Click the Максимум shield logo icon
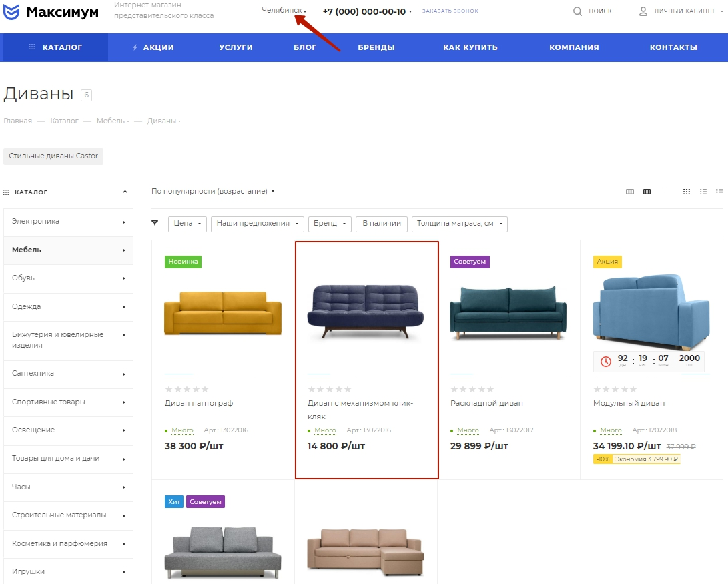This screenshot has height=584, width=728. pos(11,12)
